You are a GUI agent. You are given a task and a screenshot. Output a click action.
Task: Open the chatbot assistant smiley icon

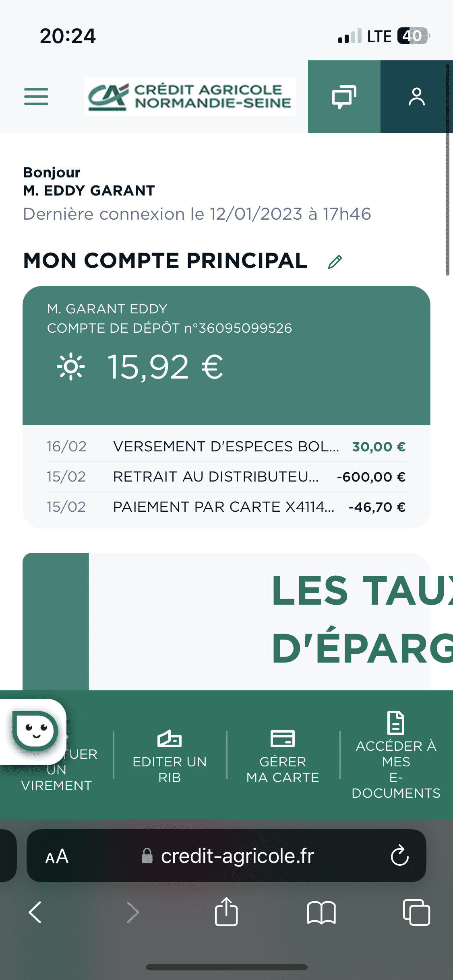pos(35,731)
